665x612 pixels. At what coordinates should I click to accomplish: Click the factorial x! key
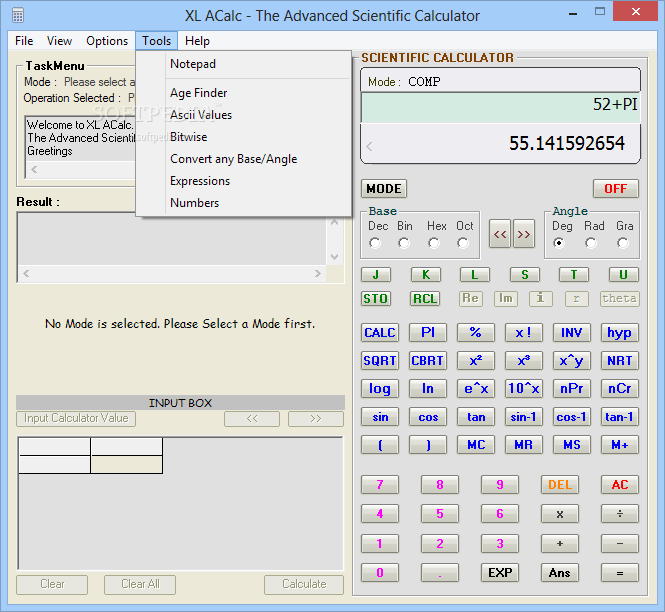(x=524, y=333)
